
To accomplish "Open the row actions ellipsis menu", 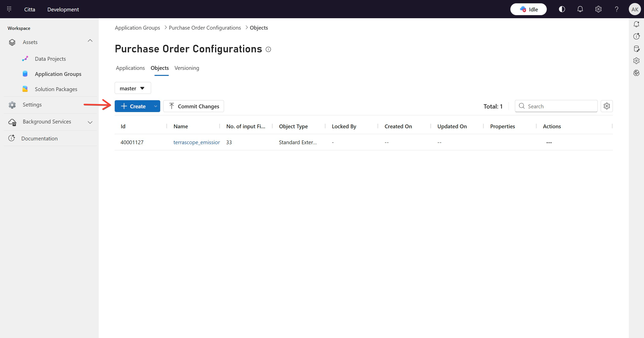I will click(549, 142).
